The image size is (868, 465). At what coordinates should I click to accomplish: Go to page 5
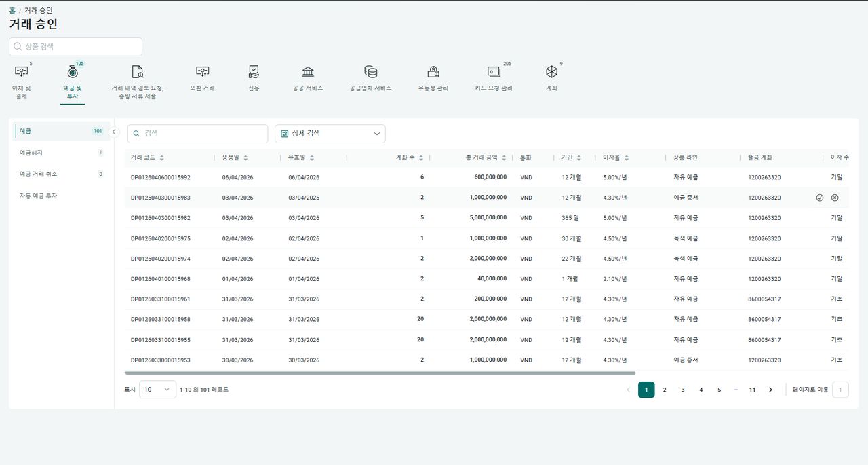[719, 390]
